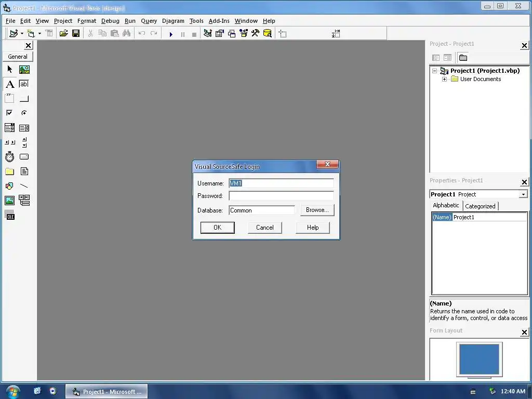Open the Project1 object dropdown in Properties
Screen dimensions: 532x399
tap(523, 194)
